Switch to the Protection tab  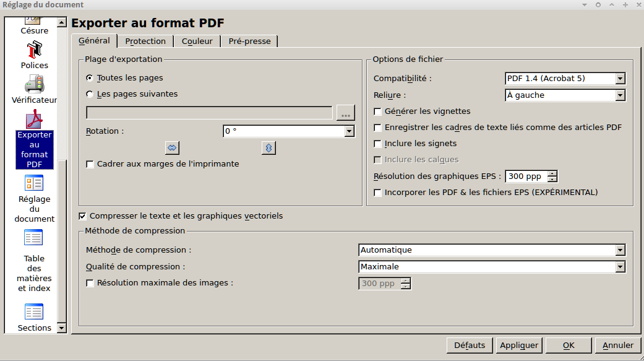coord(145,41)
